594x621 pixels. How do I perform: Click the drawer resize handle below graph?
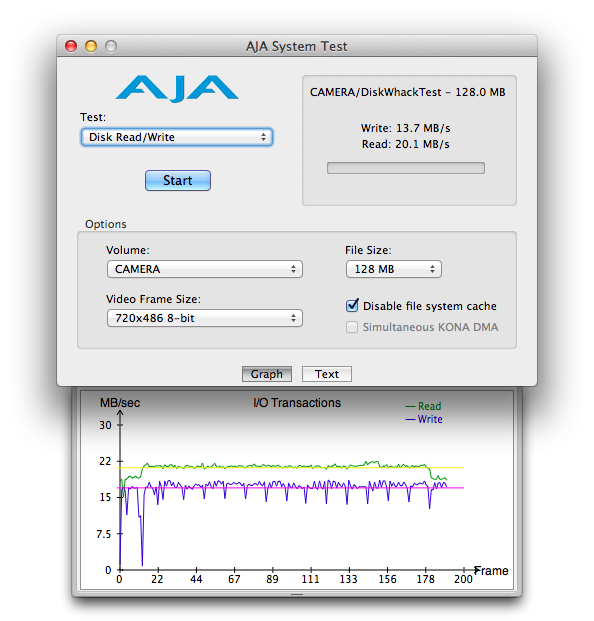point(297,594)
